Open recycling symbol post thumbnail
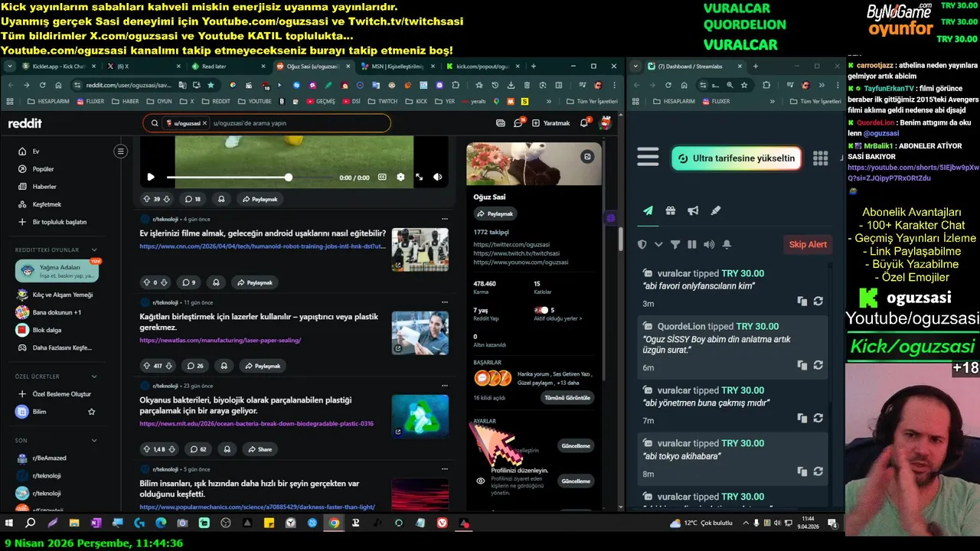The image size is (980, 551). click(x=420, y=416)
